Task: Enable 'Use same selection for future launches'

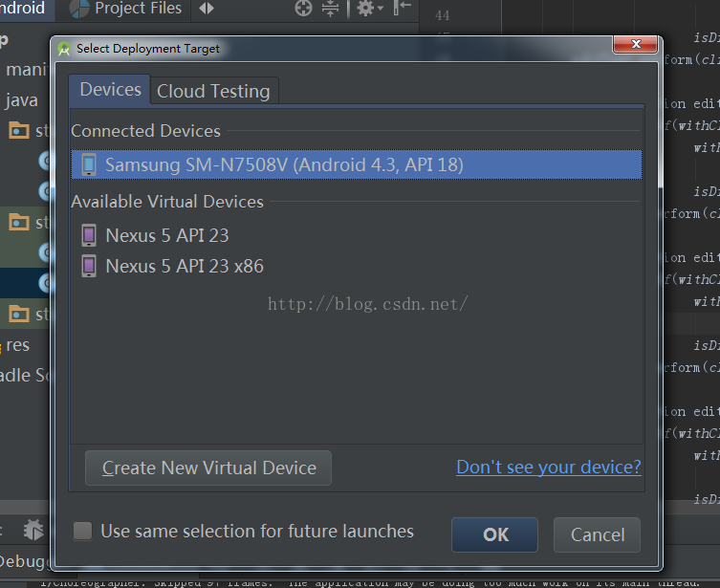Action: pos(83,531)
